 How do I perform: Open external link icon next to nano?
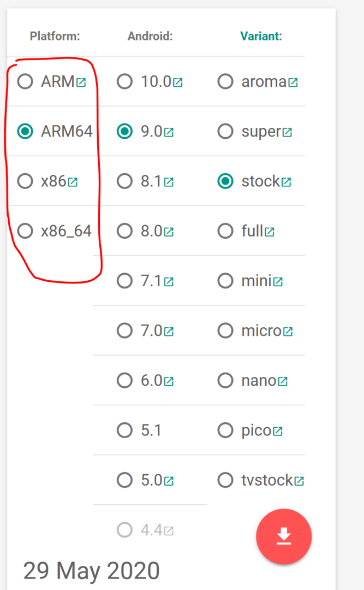(283, 381)
